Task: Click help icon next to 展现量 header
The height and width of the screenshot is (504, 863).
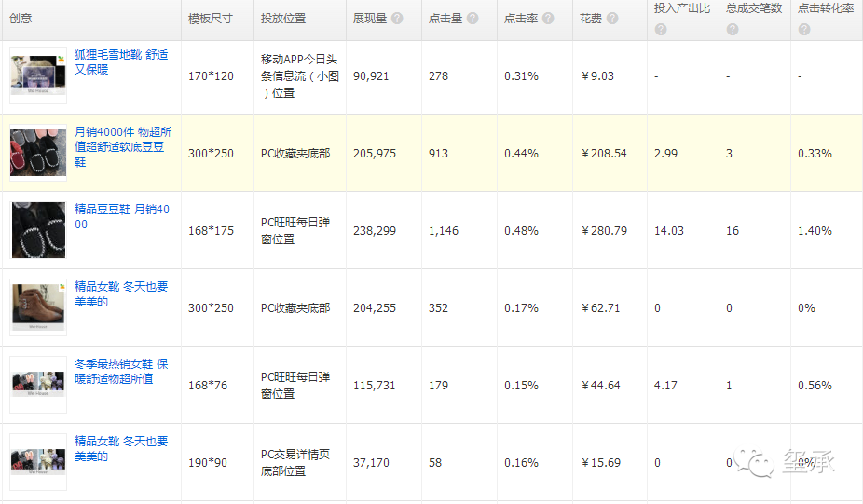Action: (x=397, y=18)
